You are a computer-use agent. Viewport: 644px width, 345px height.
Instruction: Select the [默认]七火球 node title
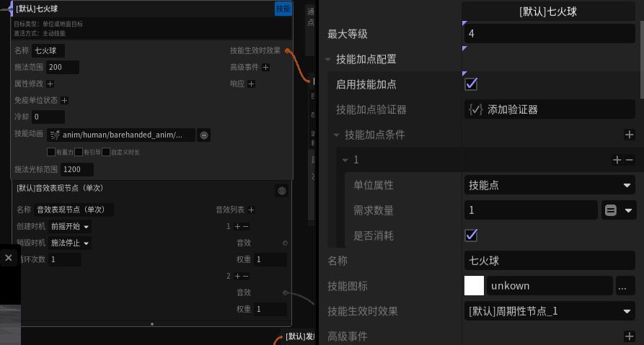tap(37, 9)
